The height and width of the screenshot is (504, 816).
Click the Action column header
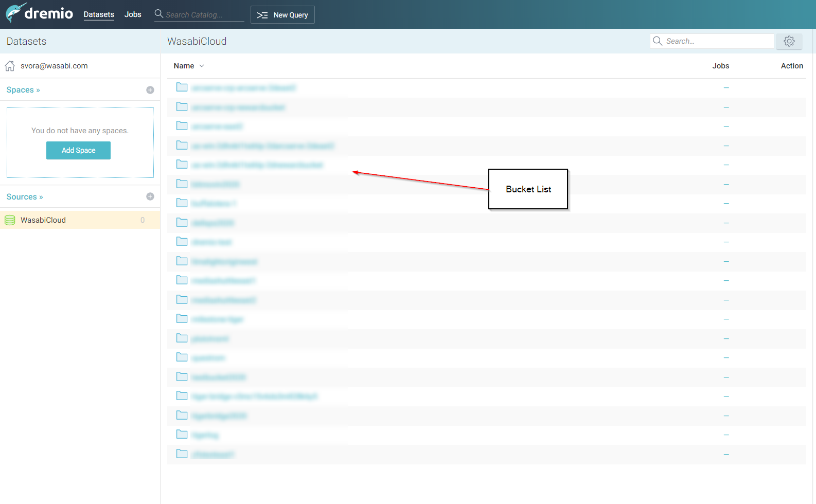point(792,66)
